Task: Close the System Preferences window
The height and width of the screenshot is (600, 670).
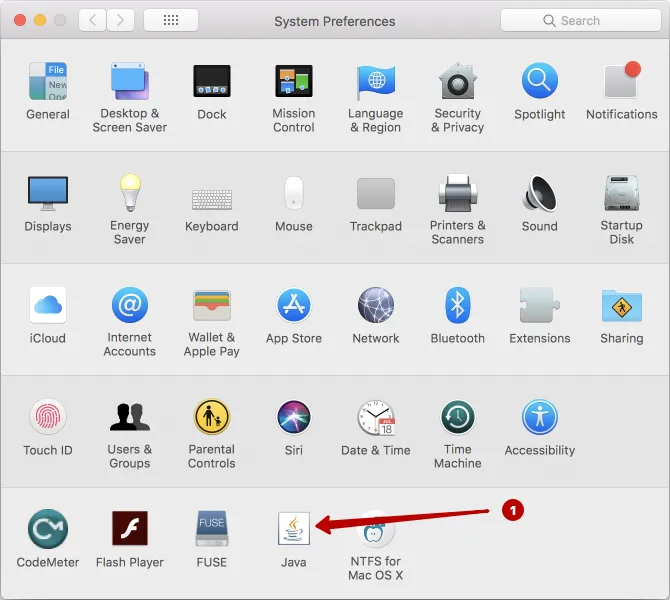Action: 20,20
